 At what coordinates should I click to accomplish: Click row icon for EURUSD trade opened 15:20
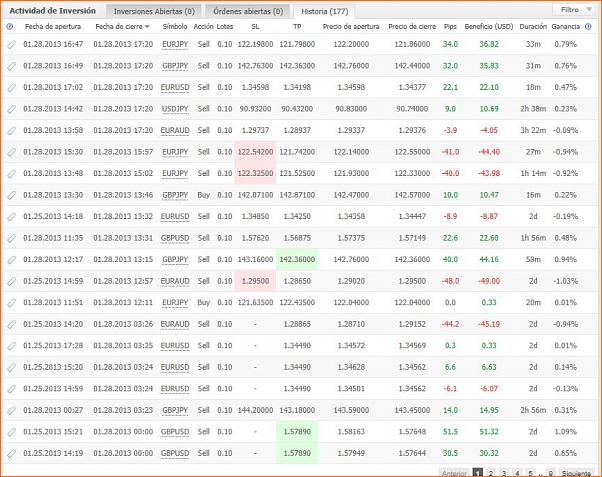[x=12, y=367]
